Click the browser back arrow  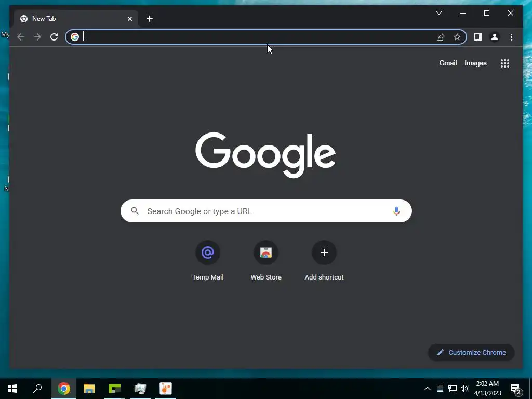[21, 37]
